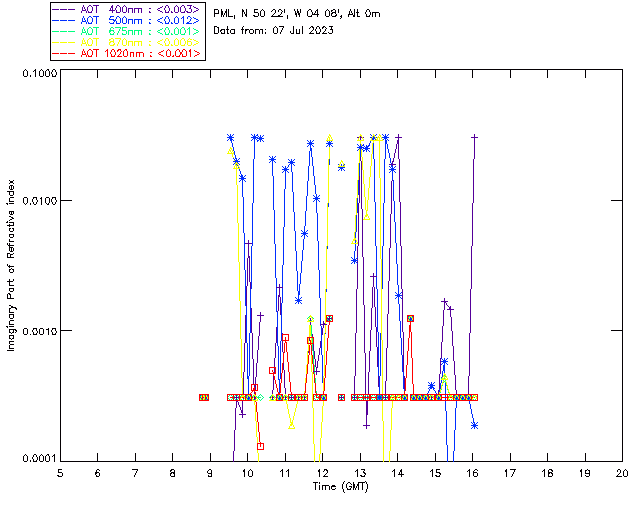Click the x-axis label 12
Viewport: 640px width, 512px height.
tap(322, 473)
